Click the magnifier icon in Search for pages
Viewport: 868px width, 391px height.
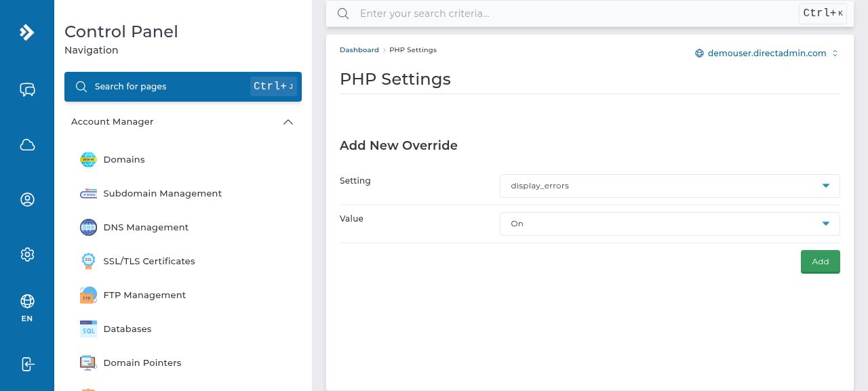81,86
